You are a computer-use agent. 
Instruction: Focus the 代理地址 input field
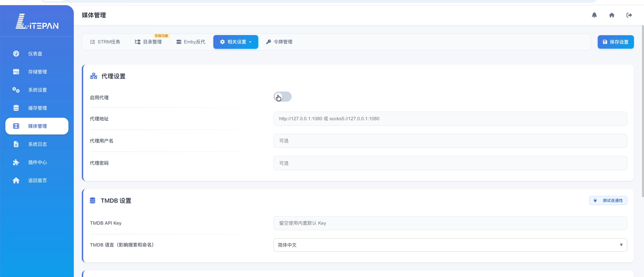point(450,119)
